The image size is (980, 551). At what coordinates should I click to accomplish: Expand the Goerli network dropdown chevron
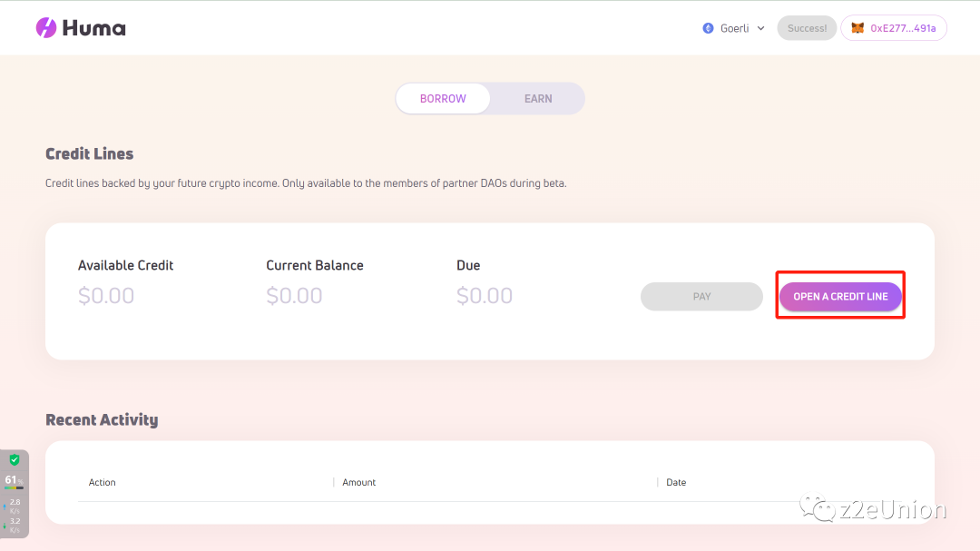pyautogui.click(x=760, y=28)
